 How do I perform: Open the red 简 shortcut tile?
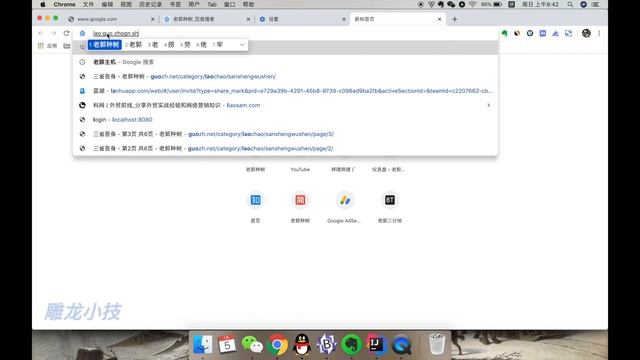[x=300, y=200]
